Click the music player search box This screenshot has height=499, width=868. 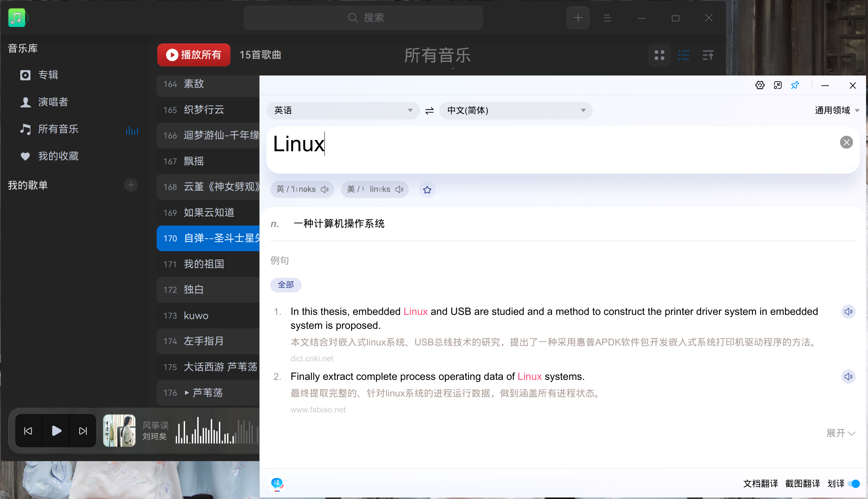[x=363, y=18]
